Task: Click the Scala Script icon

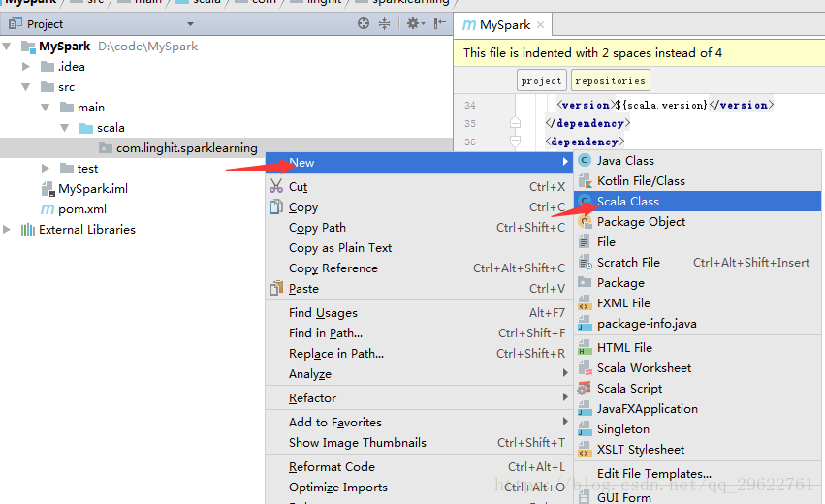Action: click(x=584, y=389)
